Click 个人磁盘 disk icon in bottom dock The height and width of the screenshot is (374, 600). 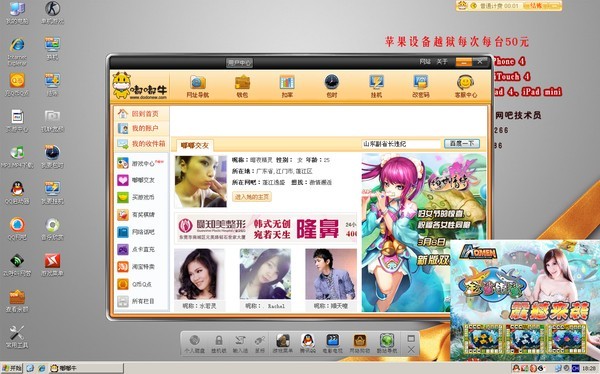[194, 343]
